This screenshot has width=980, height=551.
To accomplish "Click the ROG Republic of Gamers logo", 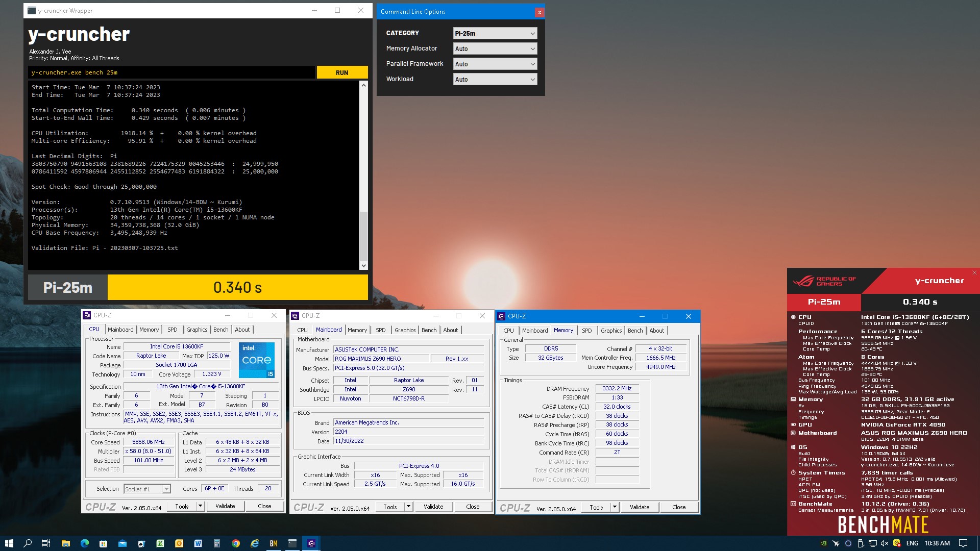I will tap(824, 281).
